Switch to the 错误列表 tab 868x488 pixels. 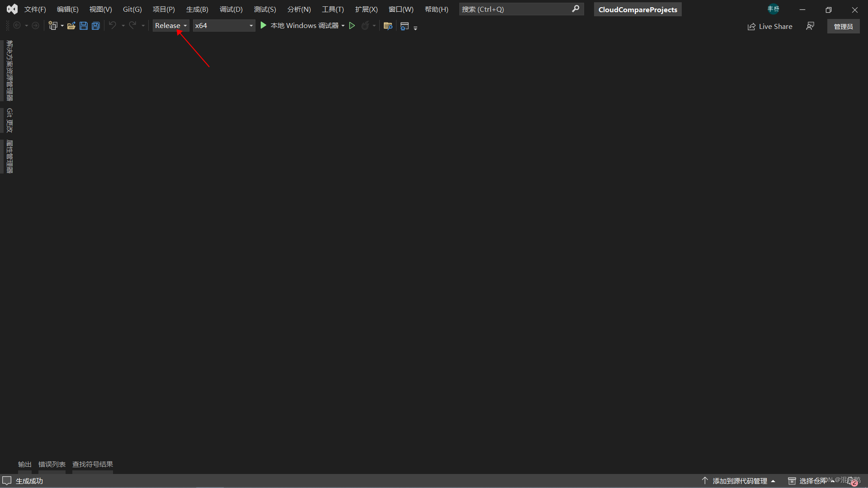(52, 464)
